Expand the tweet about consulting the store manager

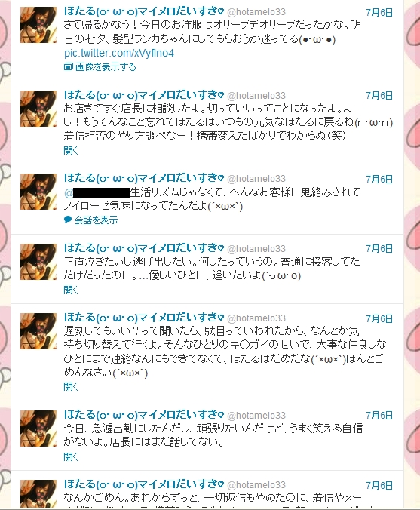click(x=71, y=150)
